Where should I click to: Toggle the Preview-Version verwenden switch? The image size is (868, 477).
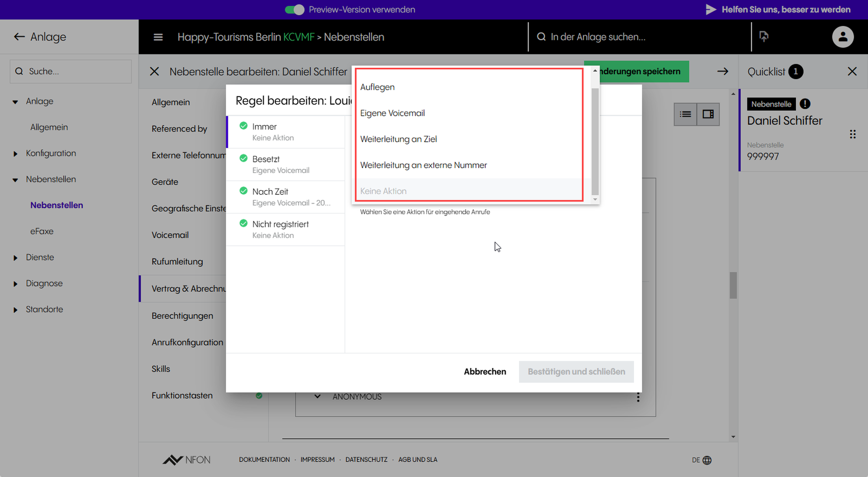[x=295, y=10]
